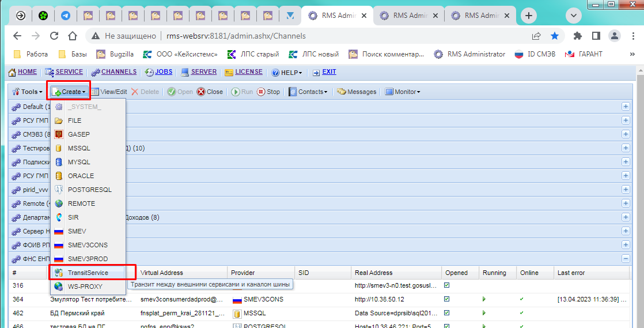Open the Monitor dropdown
Viewport: 644px width, 328px height.
pyautogui.click(x=403, y=92)
